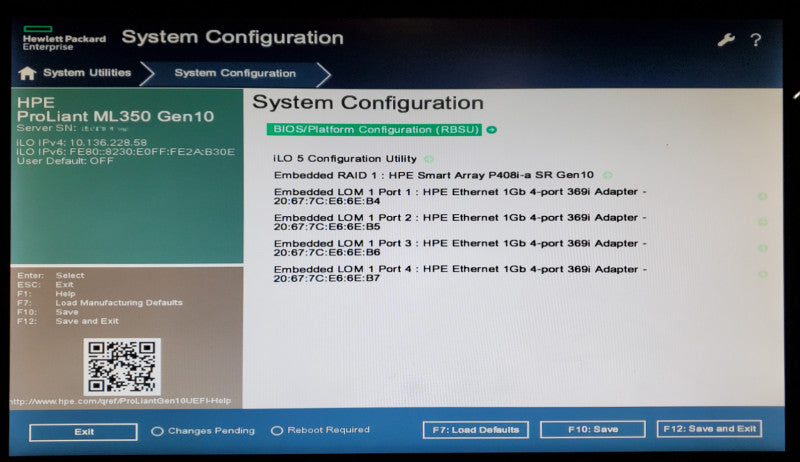This screenshot has height=462, width=800.
Task: Click the Enter 'Select' hint in key legend
Action: pos(70,275)
